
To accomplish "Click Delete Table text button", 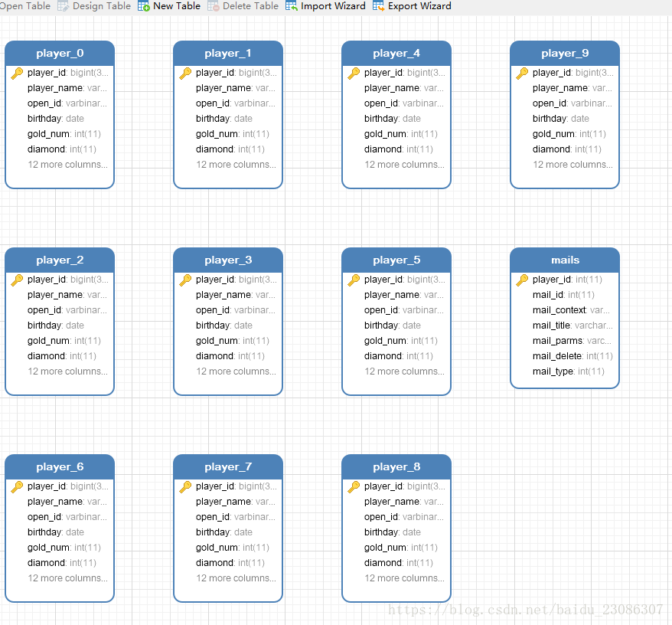I will coord(250,6).
